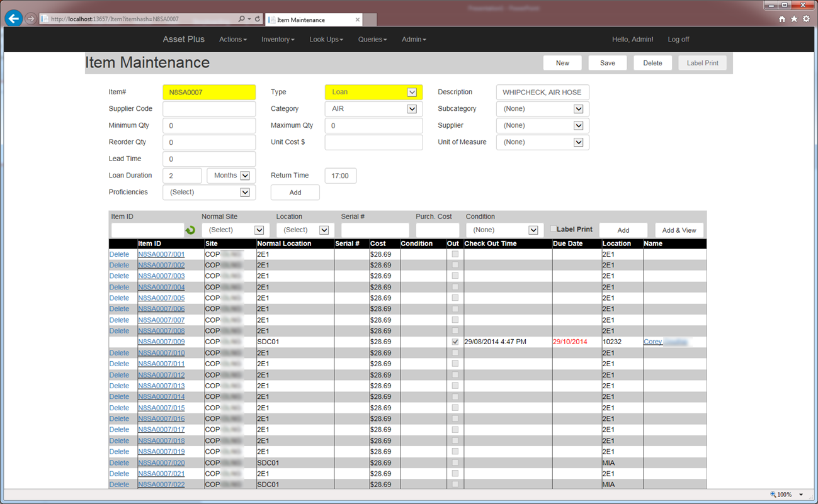Screen dimensions: 818x504
Task: Click the Description field
Action: 543,92
